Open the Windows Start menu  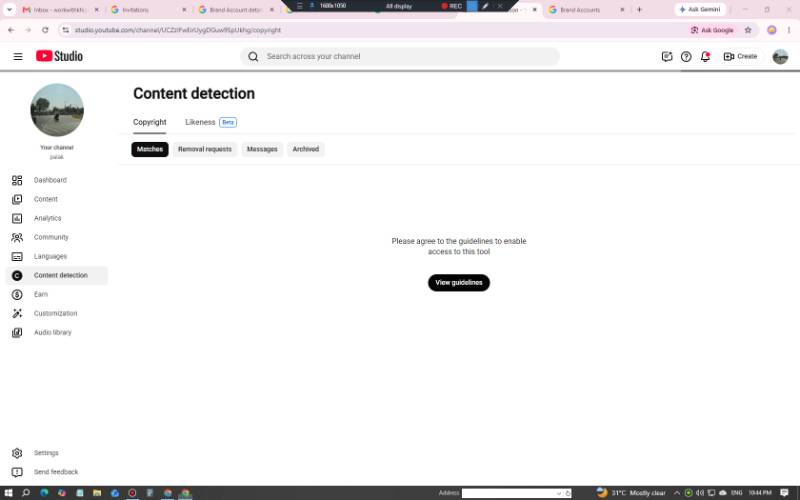[x=8, y=493]
